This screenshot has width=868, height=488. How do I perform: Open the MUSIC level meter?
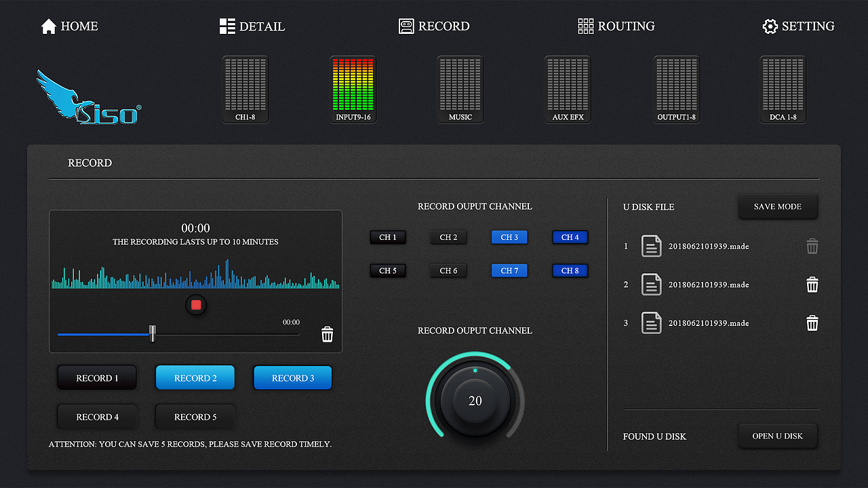(460, 89)
